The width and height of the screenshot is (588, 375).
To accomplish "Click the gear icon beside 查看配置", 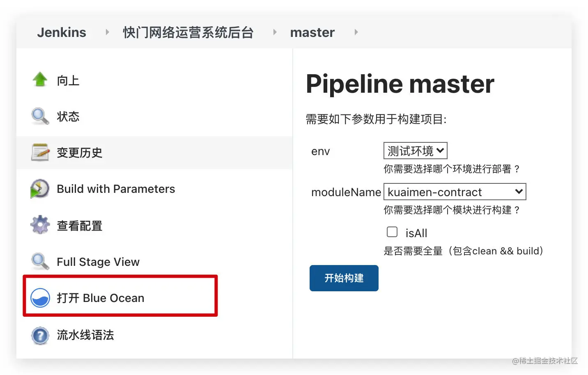I will pos(40,225).
